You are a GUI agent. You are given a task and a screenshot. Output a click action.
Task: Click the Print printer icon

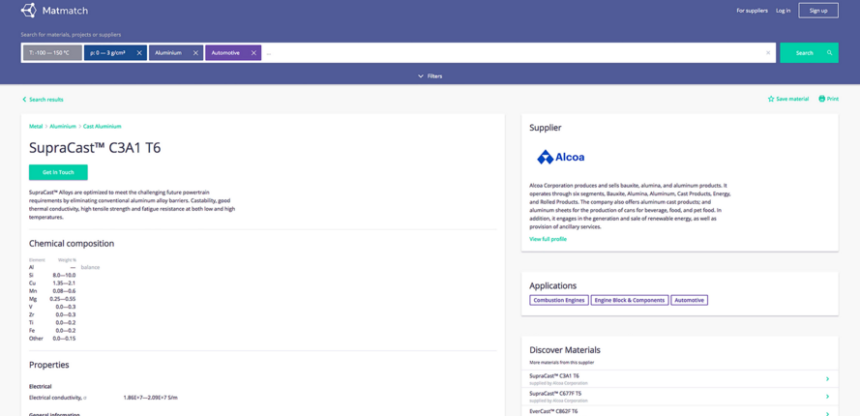pyautogui.click(x=822, y=99)
